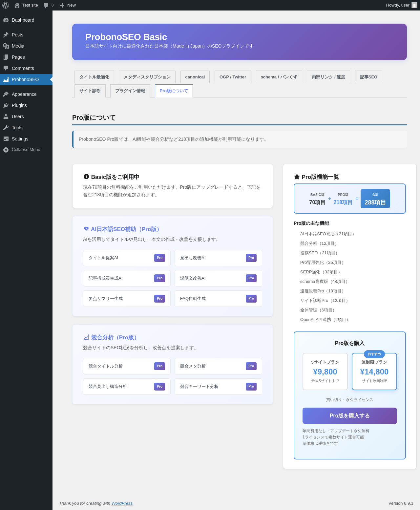Select the 無制限プラン pricing card
This screenshot has height=510, width=420.
click(374, 372)
